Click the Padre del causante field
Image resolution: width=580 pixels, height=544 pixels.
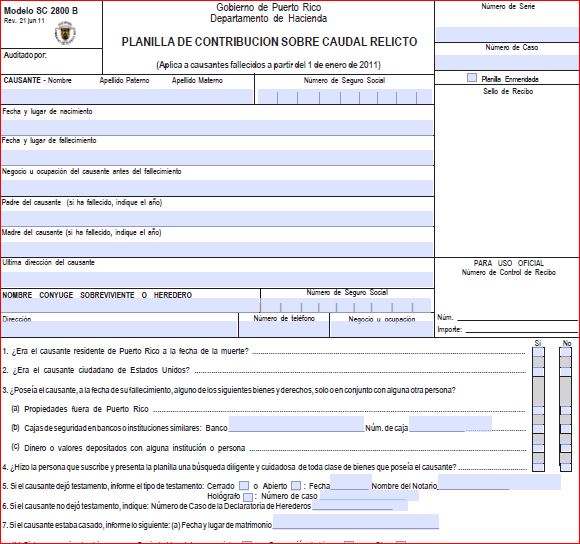pyautogui.click(x=217, y=218)
